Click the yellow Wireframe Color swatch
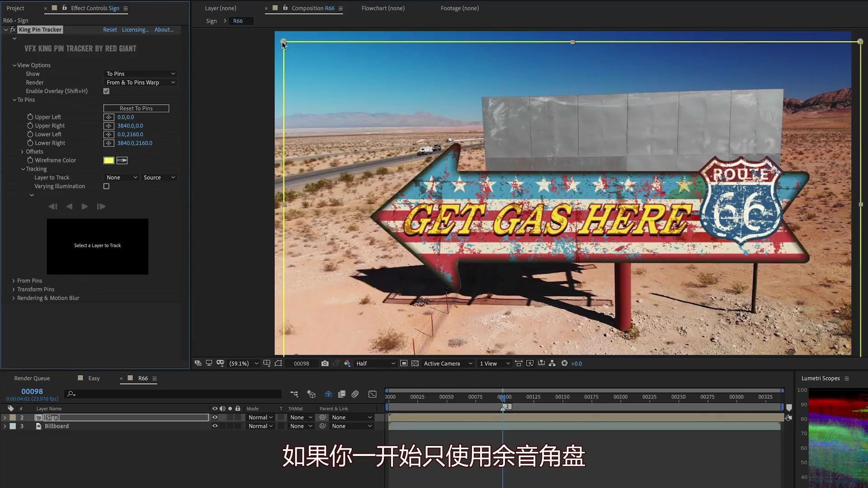Image resolution: width=868 pixels, height=488 pixels. click(x=108, y=160)
